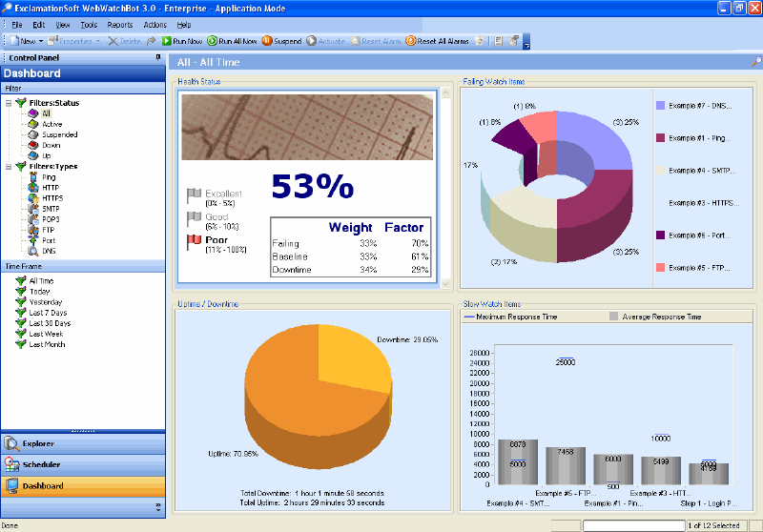This screenshot has width=763, height=532.
Task: Click the Health Status scrollbar down arrow
Action: [445, 283]
